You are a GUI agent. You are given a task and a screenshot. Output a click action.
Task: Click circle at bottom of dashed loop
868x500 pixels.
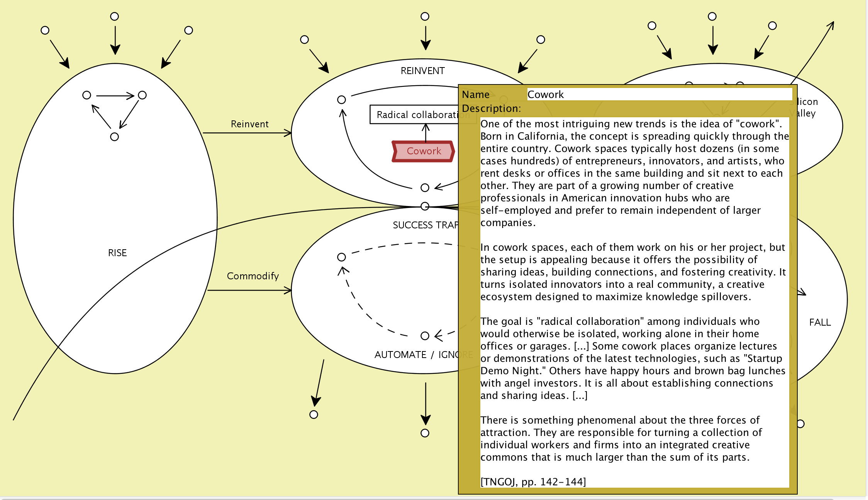[x=425, y=336]
